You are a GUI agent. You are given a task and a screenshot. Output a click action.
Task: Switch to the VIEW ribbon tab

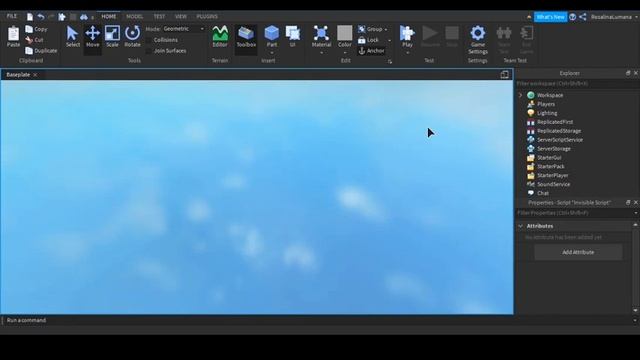(180, 16)
